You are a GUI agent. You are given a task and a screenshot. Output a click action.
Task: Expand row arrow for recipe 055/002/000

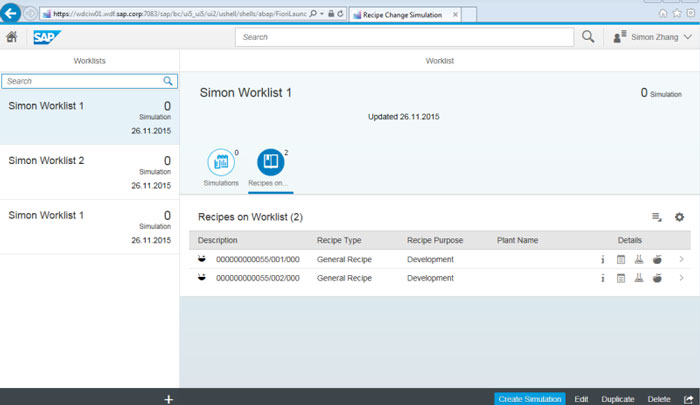(x=681, y=278)
